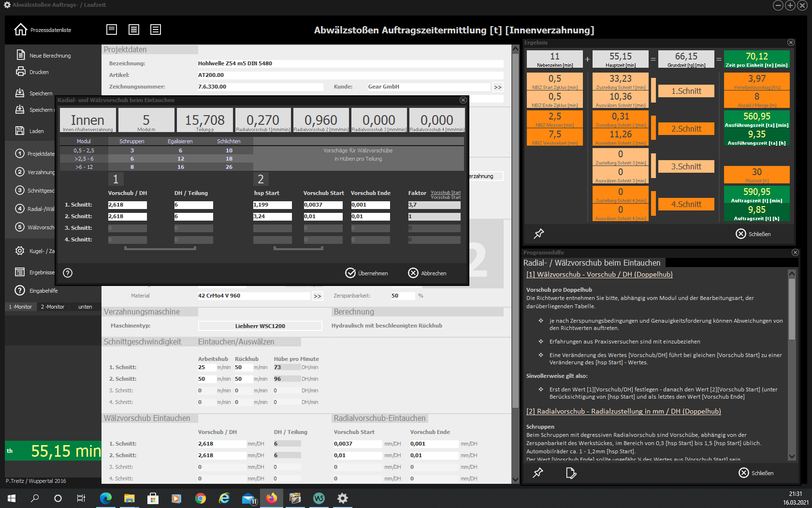Viewport: 812px width, 508px height.
Task: Open the Liebherr WSC1200 machine type selector
Action: point(260,326)
